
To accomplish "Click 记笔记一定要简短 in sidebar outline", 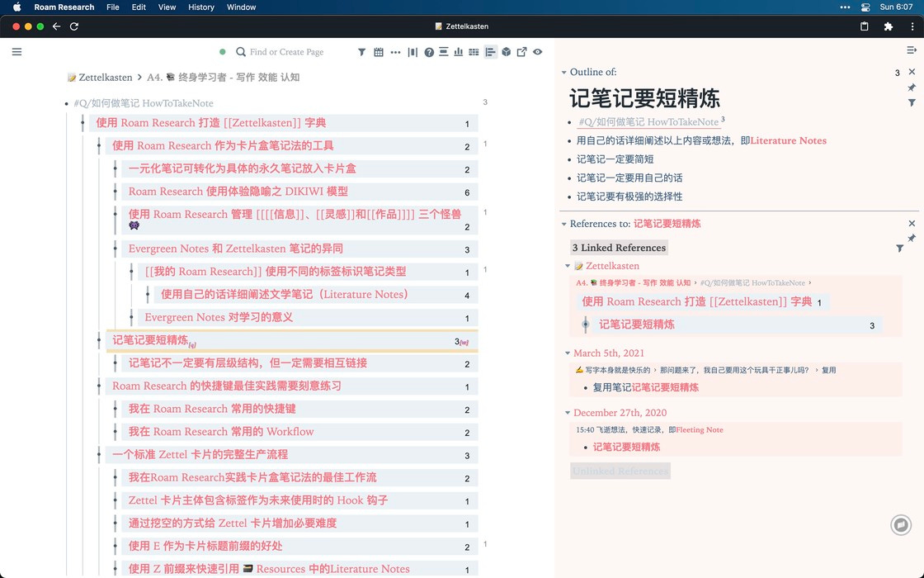I will point(615,159).
